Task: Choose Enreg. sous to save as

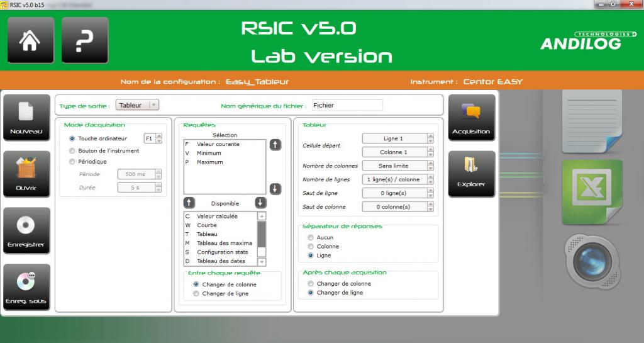Action: point(26,287)
